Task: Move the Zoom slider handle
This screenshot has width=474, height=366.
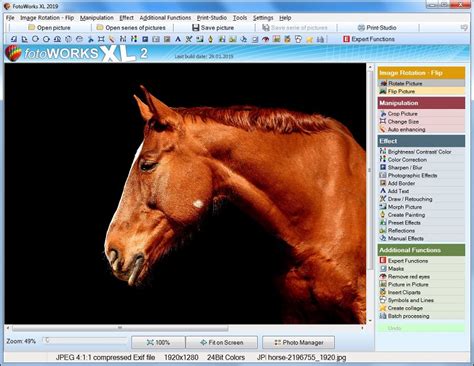Action: tap(47, 340)
